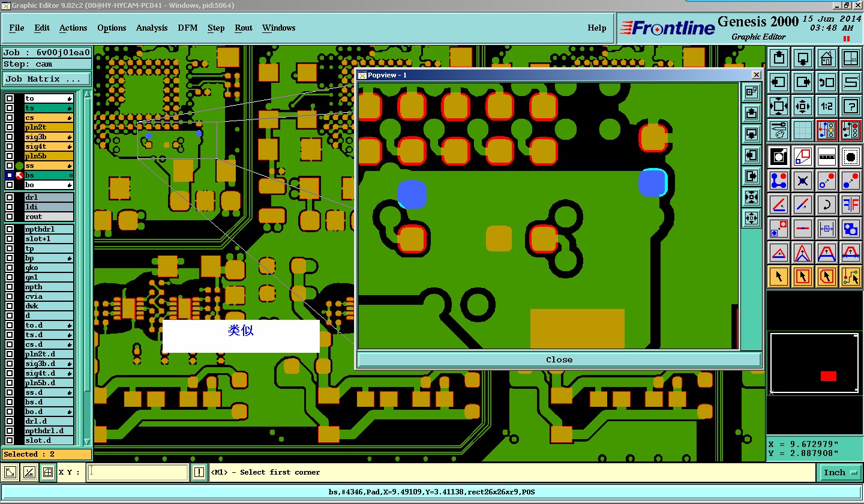Toggle the checkbox for layer sig3b
The height and width of the screenshot is (504, 864).
[x=10, y=137]
